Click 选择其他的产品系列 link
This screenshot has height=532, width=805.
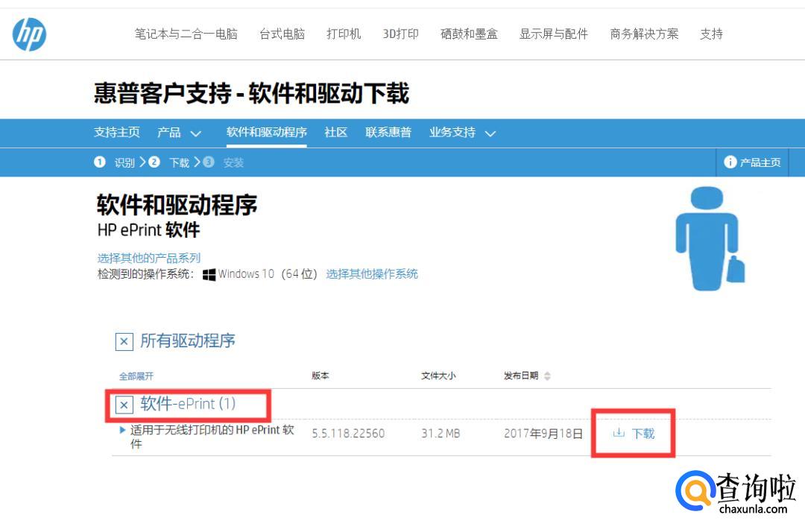149,258
